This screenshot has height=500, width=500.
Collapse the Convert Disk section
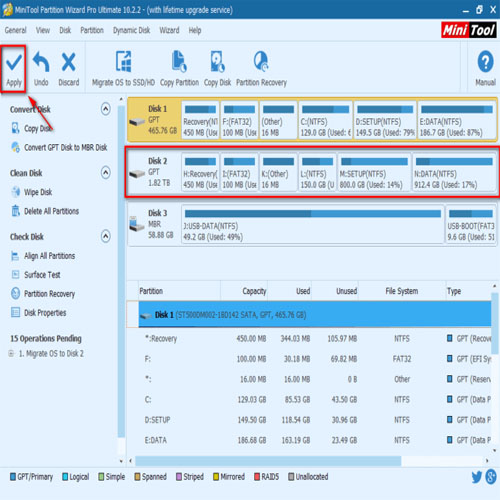tap(106, 109)
